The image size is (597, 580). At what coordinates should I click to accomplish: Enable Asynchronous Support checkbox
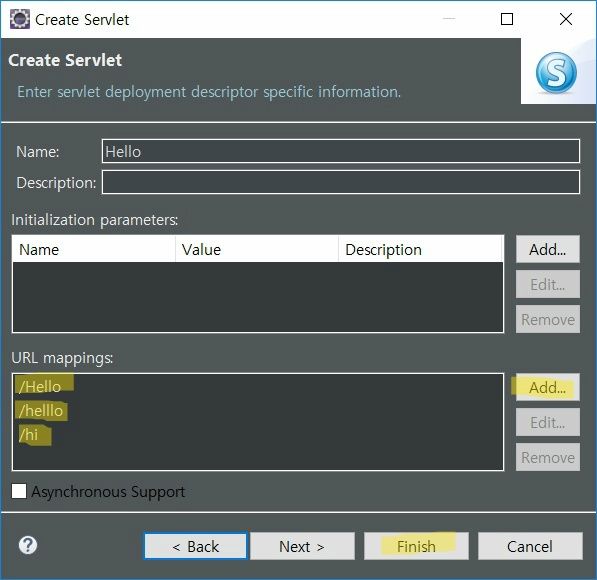[x=19, y=491]
